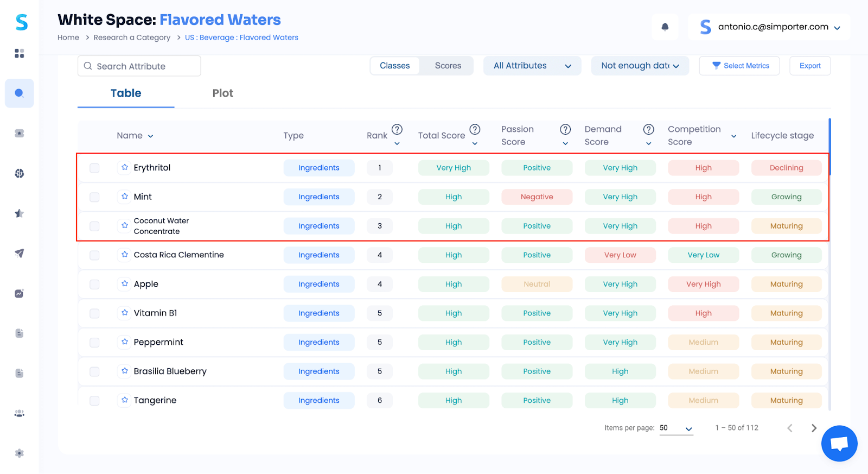This screenshot has width=868, height=474.
Task: Select the Table tab
Action: 126,93
